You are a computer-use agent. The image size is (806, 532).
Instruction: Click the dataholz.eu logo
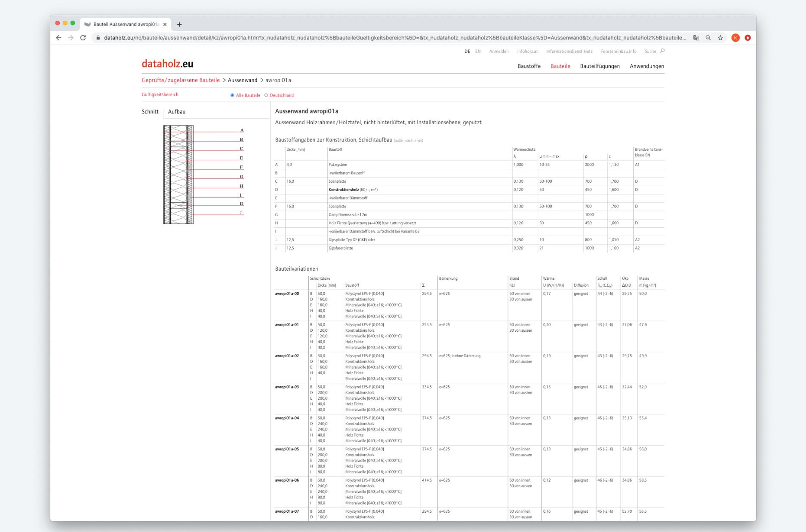pyautogui.click(x=167, y=64)
